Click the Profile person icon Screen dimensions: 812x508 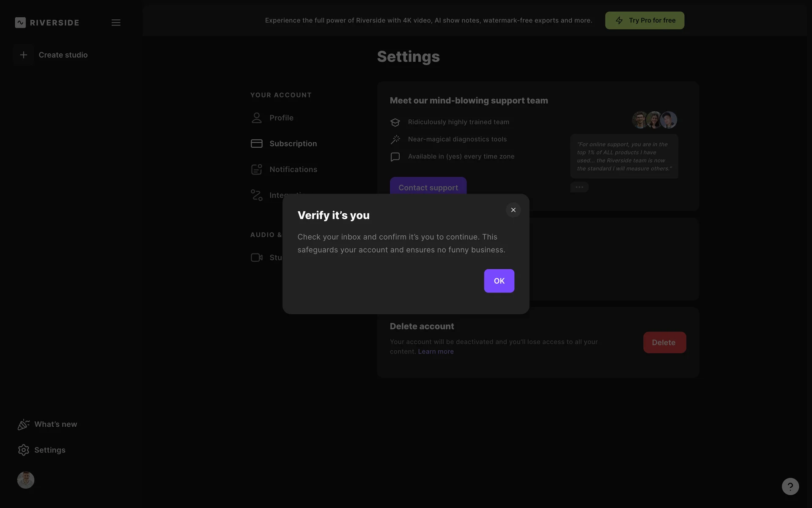pos(256,118)
